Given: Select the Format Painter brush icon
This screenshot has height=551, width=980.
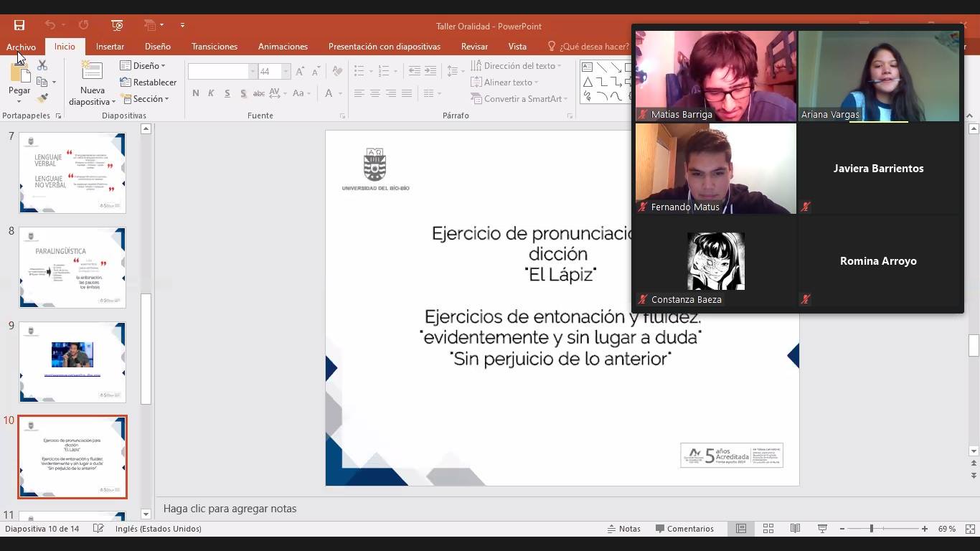Looking at the screenshot, I should [42, 98].
